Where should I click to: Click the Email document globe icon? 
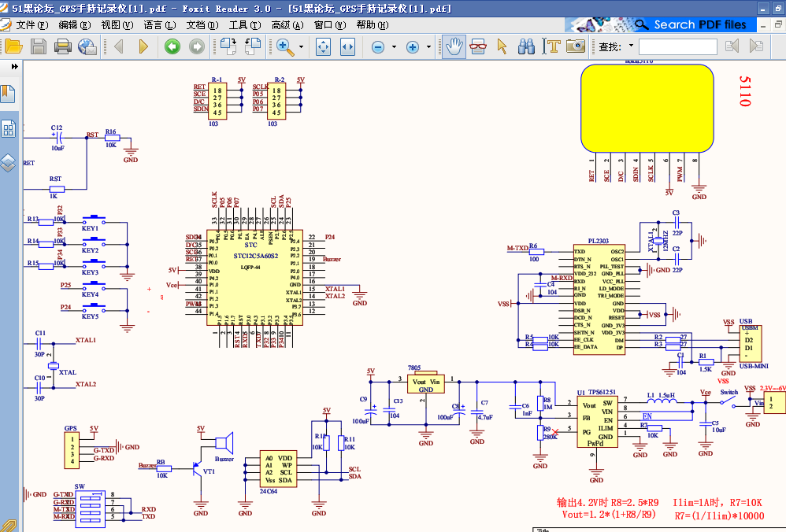87,46
